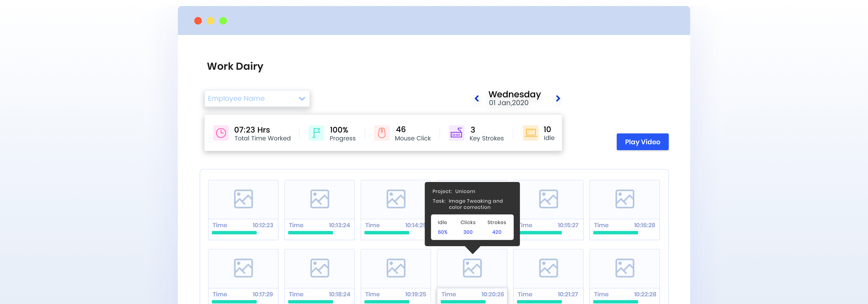Click the Idle 60% value in tooltip
868x304 pixels.
click(x=442, y=232)
